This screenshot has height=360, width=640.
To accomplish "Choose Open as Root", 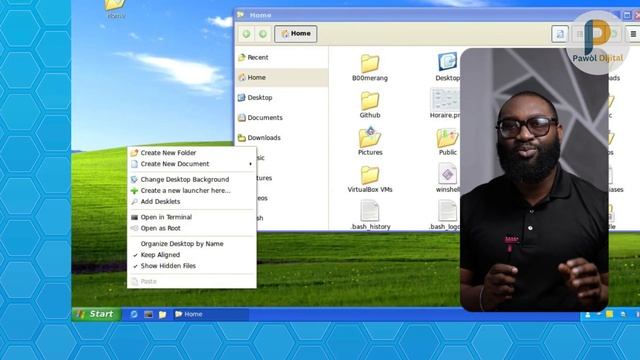I will click(191, 228).
